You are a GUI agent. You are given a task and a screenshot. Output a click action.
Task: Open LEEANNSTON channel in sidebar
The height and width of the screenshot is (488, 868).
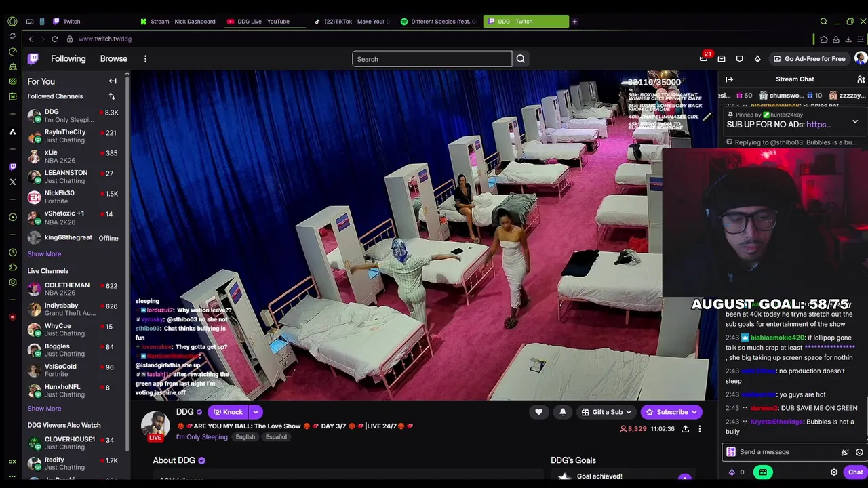point(73,177)
